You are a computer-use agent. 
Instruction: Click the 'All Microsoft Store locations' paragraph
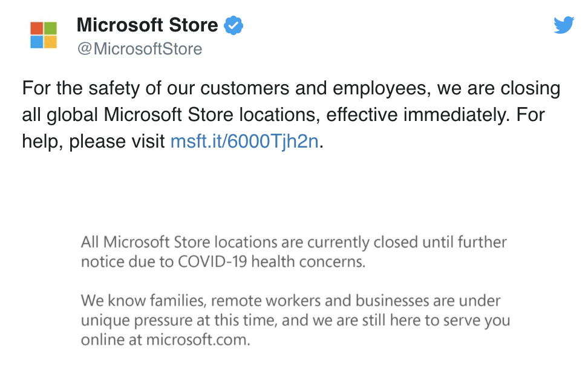pos(293,252)
